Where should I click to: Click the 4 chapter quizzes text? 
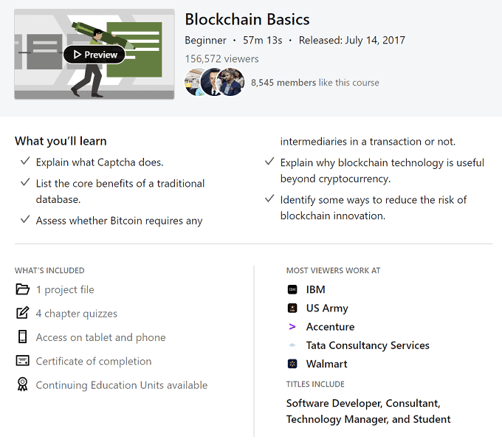point(77,314)
